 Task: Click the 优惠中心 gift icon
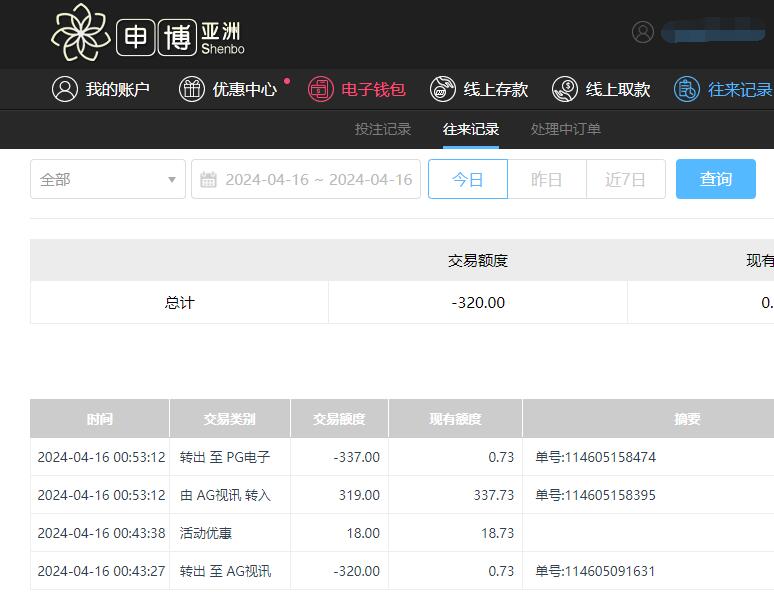[192, 89]
